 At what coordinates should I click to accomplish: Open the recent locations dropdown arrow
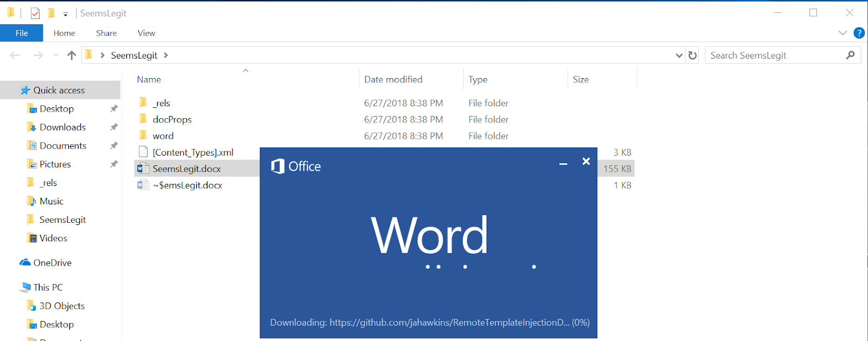point(55,55)
